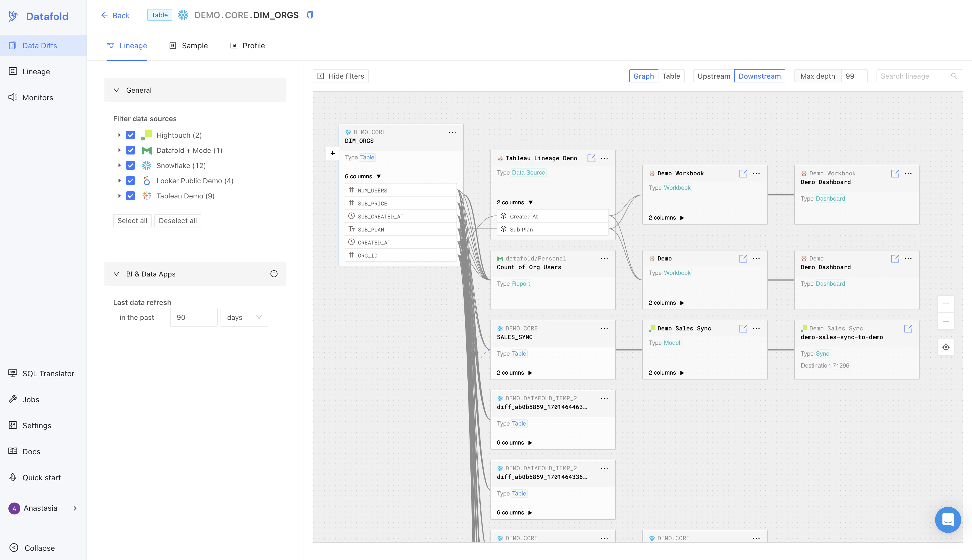972x560 pixels.
Task: Select the SUB_PLAN column in DIM_ORGS
Action: click(401, 229)
